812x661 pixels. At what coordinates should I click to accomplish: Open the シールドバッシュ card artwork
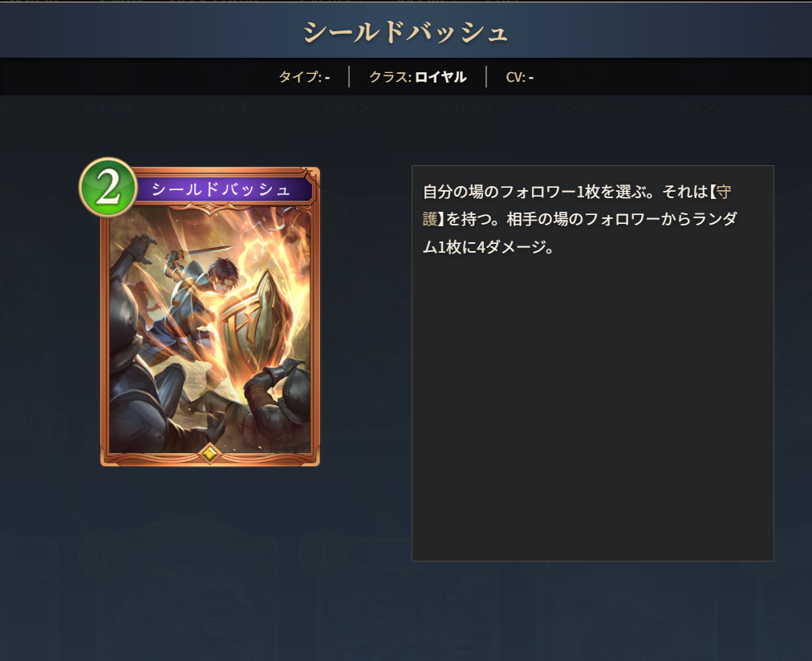coord(209,331)
